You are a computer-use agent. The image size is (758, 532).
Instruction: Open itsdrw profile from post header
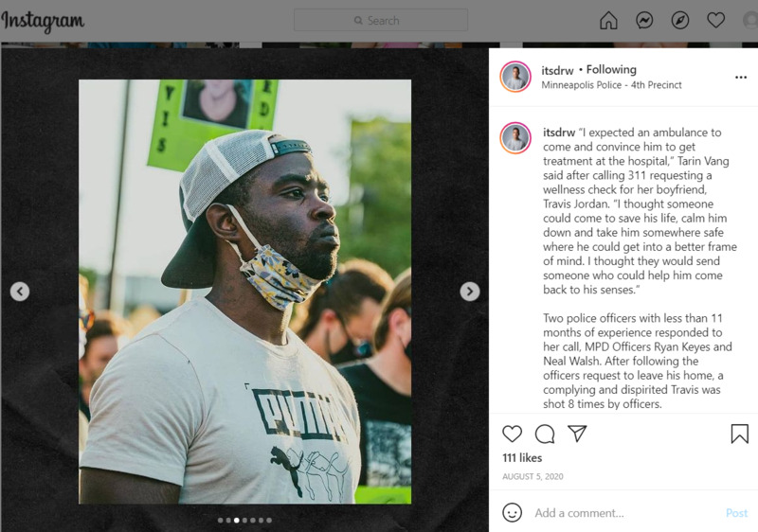tap(557, 70)
